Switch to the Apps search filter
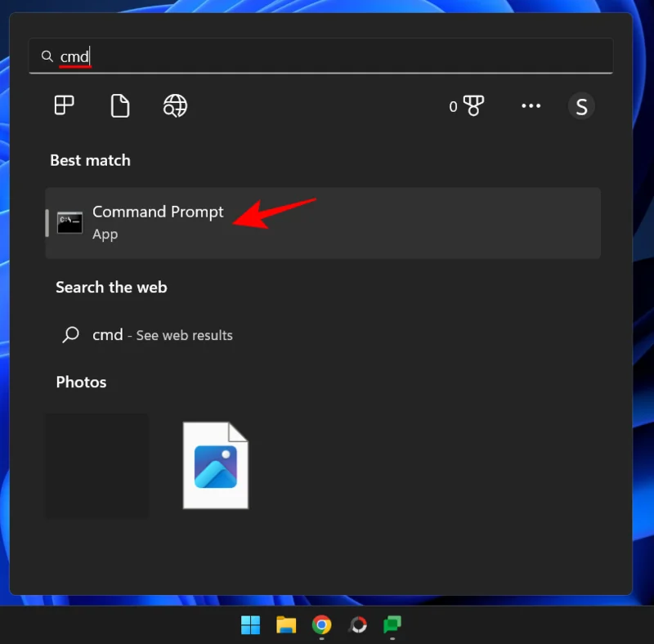The image size is (654, 644). [64, 105]
